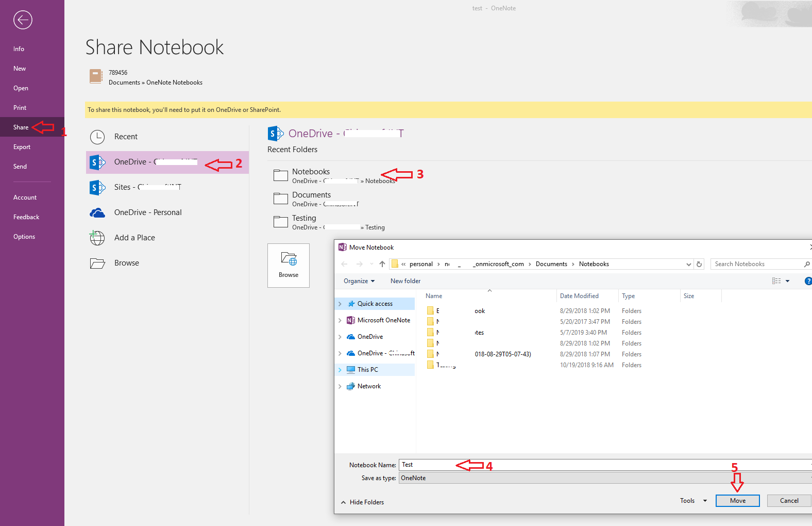The width and height of the screenshot is (812, 526).
Task: Click the OneNote icon in dialog title bar
Action: pyautogui.click(x=343, y=248)
